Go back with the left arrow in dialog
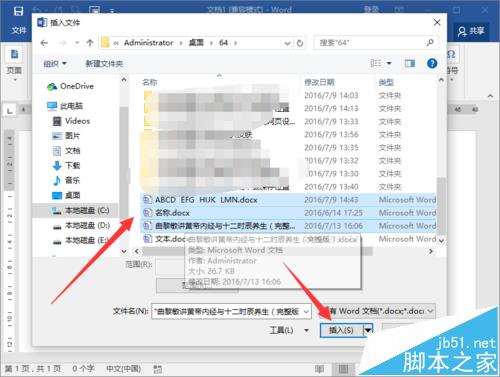 (44, 43)
